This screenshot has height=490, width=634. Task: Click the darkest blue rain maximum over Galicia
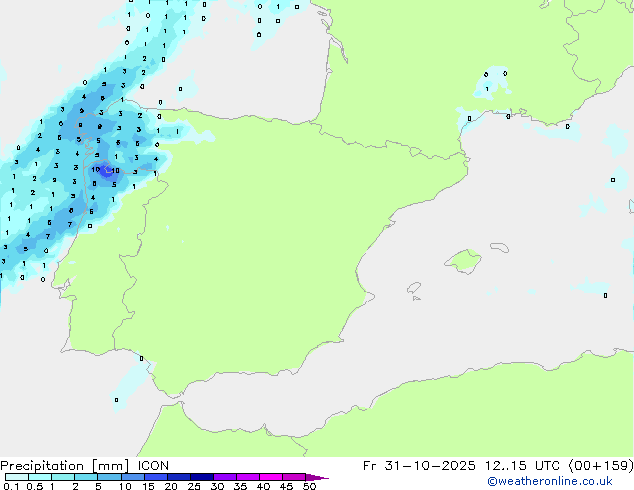click(x=107, y=170)
